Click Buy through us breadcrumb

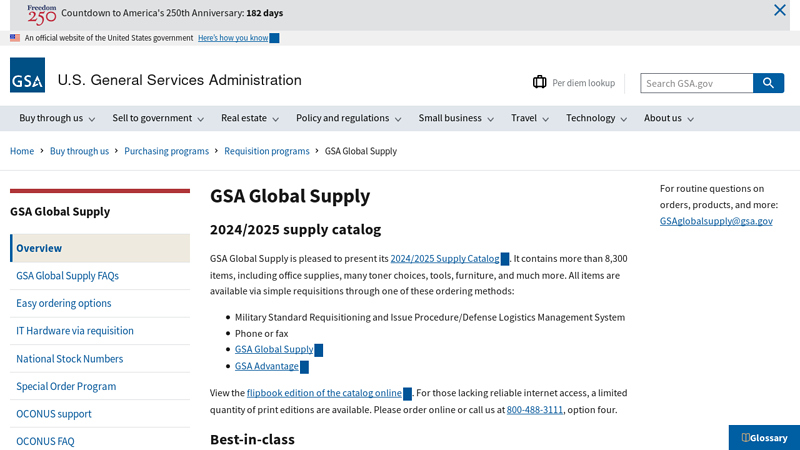(x=79, y=151)
